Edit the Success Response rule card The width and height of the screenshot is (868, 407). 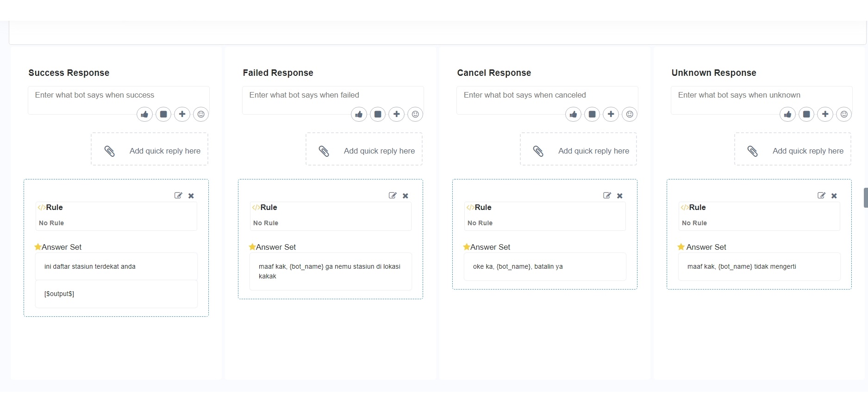coord(178,196)
